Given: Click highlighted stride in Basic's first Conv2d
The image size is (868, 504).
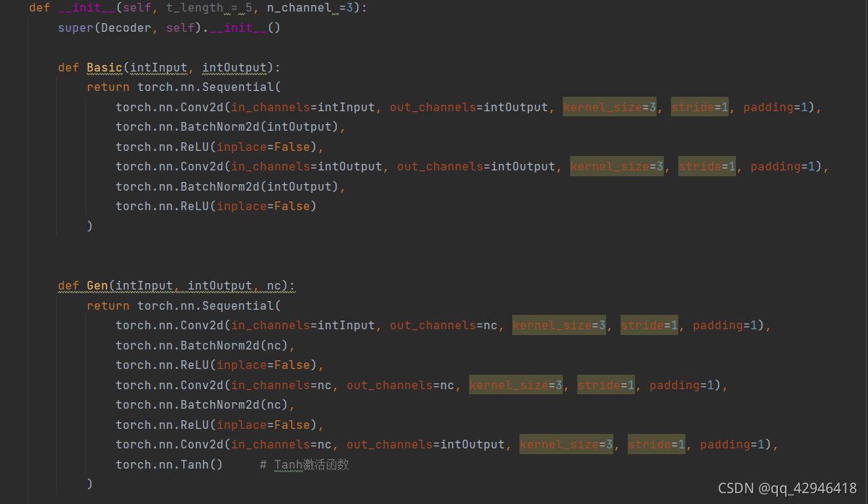Looking at the screenshot, I should pos(700,107).
